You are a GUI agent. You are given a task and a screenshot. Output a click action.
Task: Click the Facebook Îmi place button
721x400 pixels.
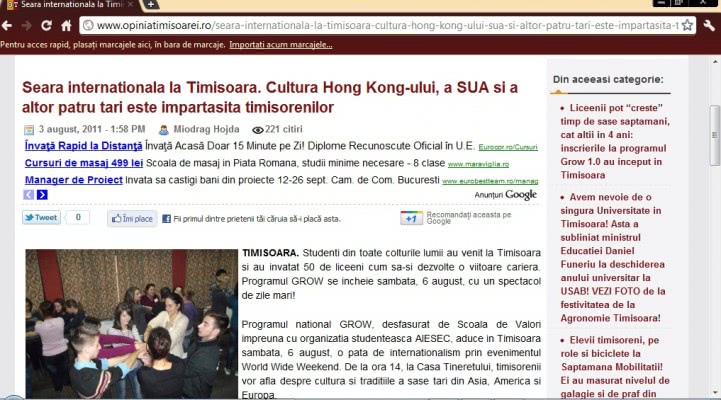point(132,218)
